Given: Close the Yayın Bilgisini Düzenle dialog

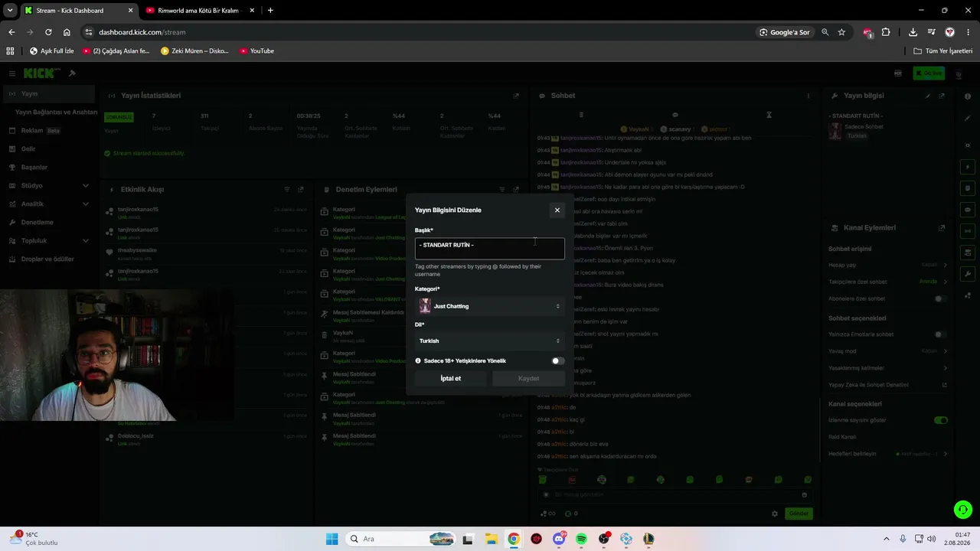Looking at the screenshot, I should pos(557,210).
